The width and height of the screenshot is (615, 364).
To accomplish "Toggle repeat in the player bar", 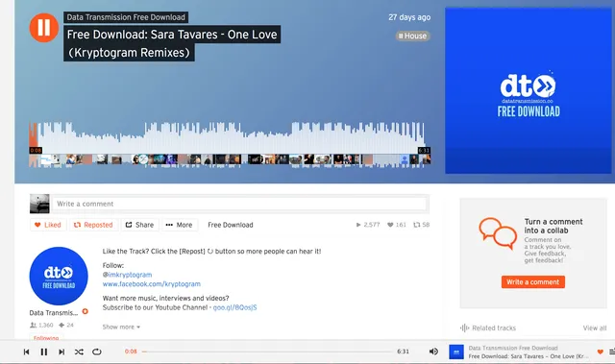I will click(x=97, y=352).
